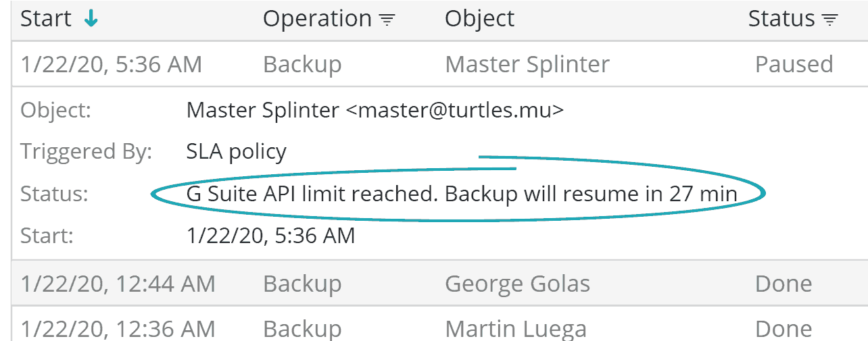This screenshot has height=341, width=868.
Task: Click the detail Start value 1/22/20, 5:36 AM
Action: (270, 236)
